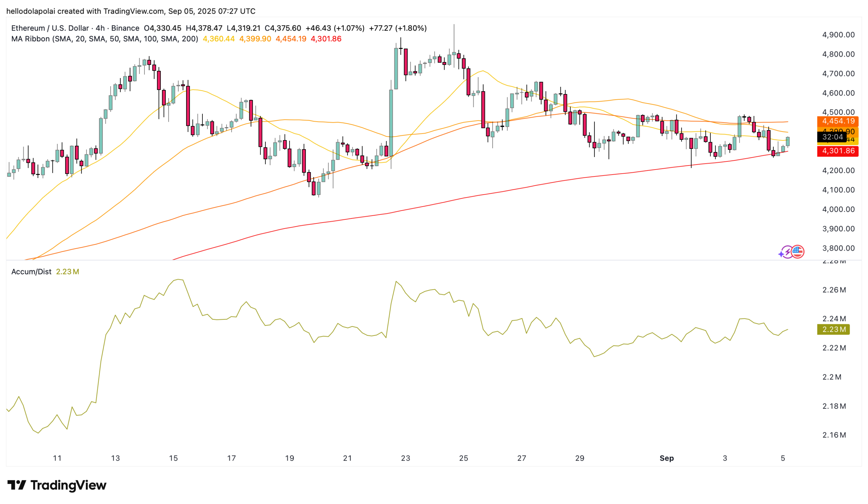This screenshot has height=504, width=868.
Task: Click the +46.43 (+1.07%) change value
Action: 335,28
